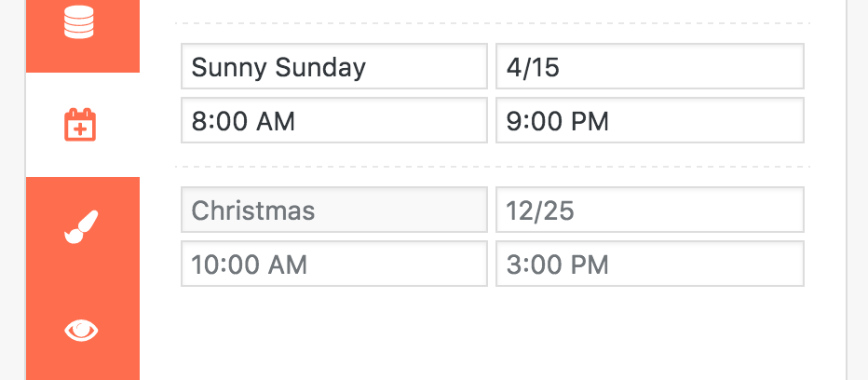
Task: Switch to the paintbrush styling sidebar tab
Action: pos(83,229)
